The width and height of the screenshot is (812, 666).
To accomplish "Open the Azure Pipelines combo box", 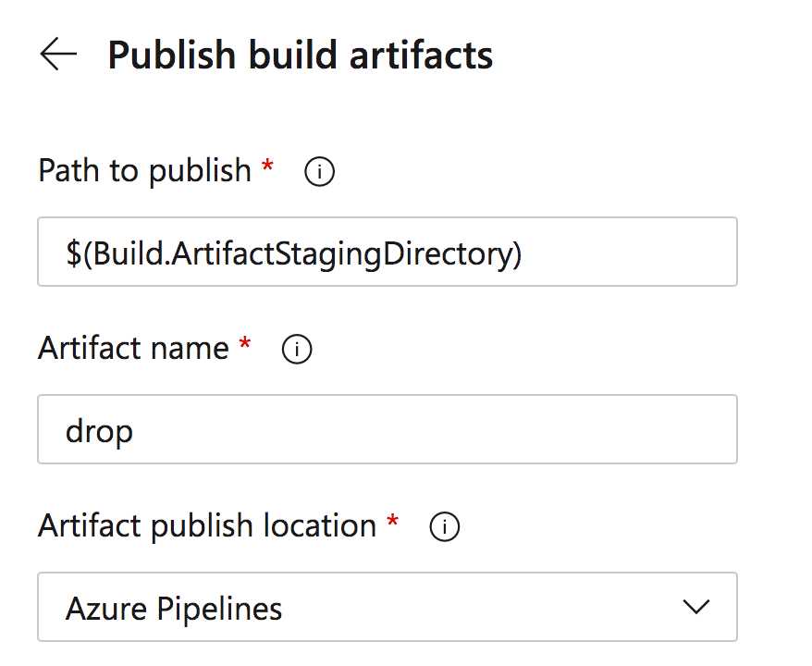I will [x=388, y=608].
